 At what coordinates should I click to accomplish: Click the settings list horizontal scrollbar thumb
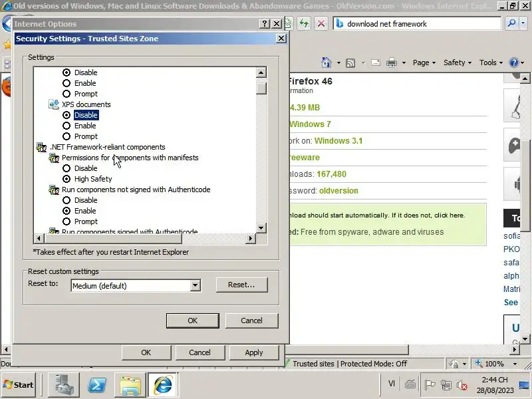click(113, 239)
